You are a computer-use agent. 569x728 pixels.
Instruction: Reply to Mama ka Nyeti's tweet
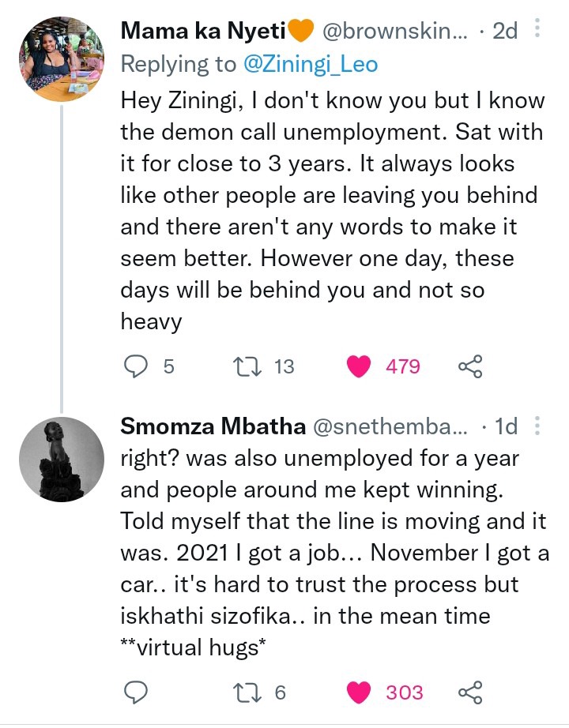coord(135,367)
